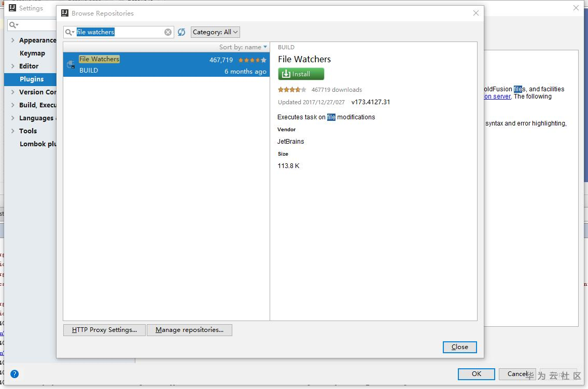Image resolution: width=588 pixels, height=389 pixels.
Task: Open help with the question mark icon
Action: coord(14,374)
